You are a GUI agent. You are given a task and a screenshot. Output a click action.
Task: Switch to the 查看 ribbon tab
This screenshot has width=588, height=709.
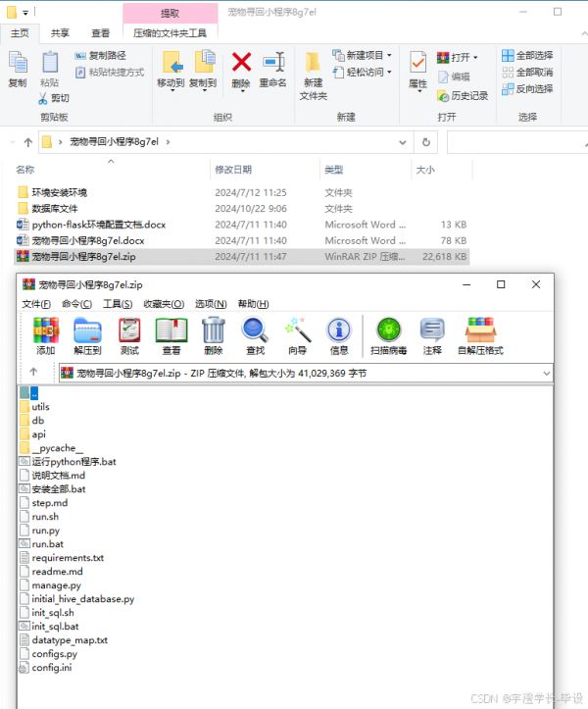(x=101, y=32)
